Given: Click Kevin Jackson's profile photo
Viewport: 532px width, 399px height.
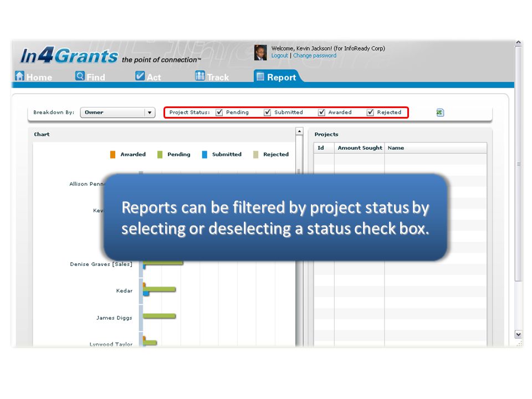Looking at the screenshot, I should (x=260, y=53).
